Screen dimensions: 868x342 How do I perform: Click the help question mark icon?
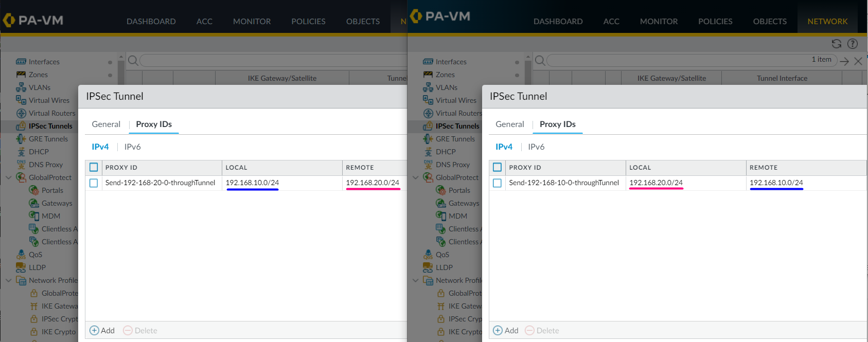point(853,44)
